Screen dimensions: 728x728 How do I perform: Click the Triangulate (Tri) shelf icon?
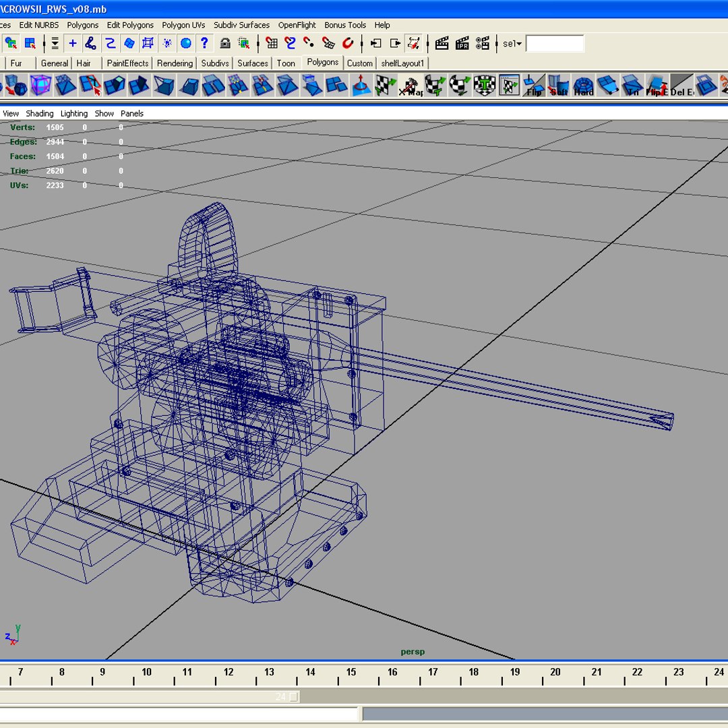(632, 86)
